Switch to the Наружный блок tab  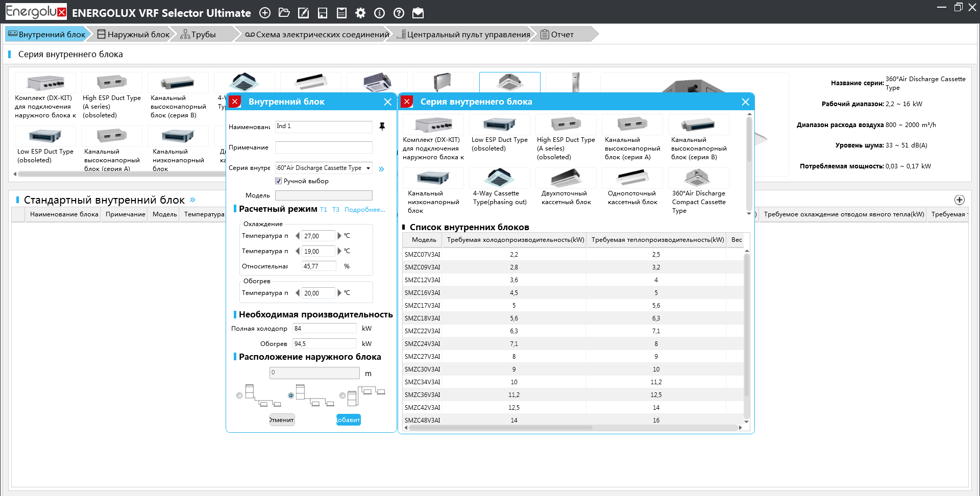point(133,34)
